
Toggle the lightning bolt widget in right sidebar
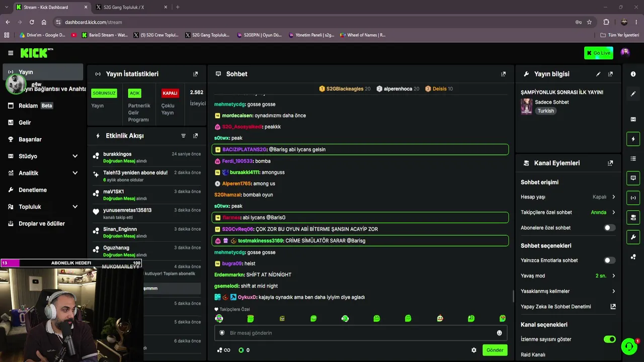pyautogui.click(x=633, y=139)
